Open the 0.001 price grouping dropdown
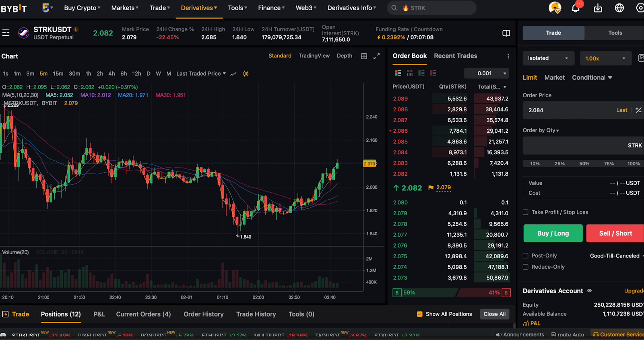Screen dimensions: 644x340 click(x=487, y=73)
